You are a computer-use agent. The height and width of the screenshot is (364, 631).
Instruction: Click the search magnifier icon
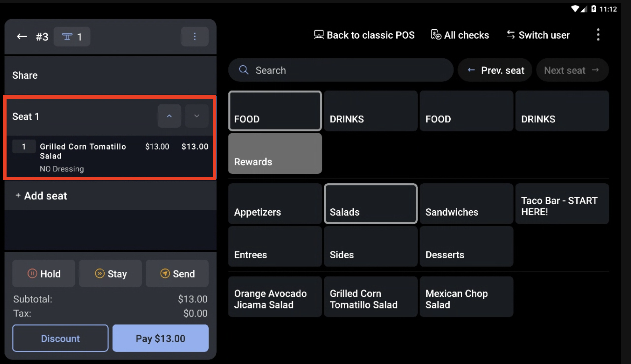(x=244, y=70)
